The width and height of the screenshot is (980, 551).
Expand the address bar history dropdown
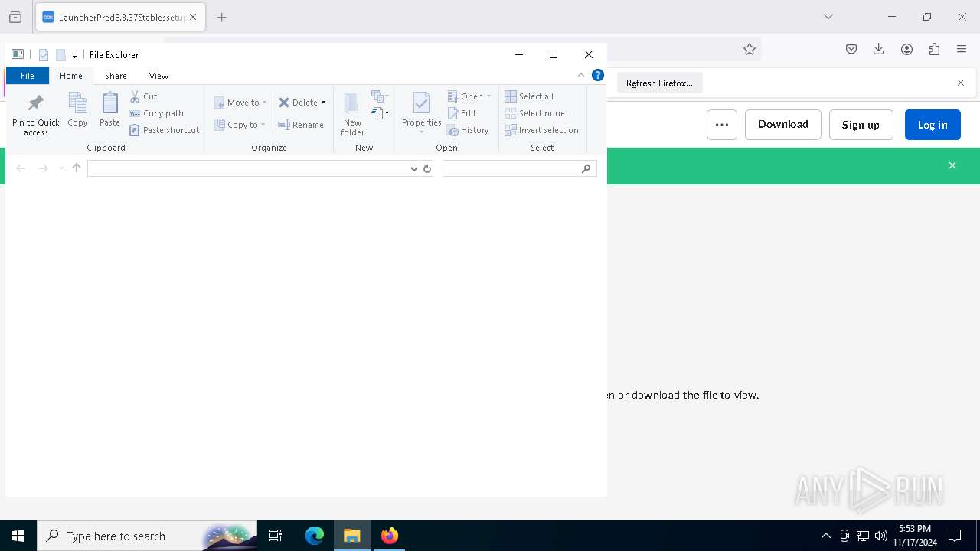pyautogui.click(x=414, y=168)
